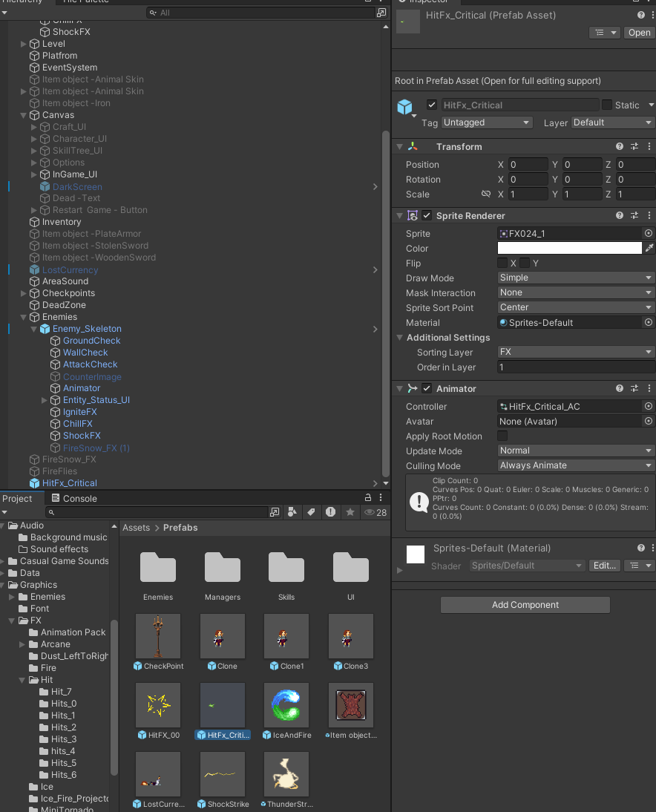
Task: Open Tag dropdown showing Untagged
Action: (487, 122)
